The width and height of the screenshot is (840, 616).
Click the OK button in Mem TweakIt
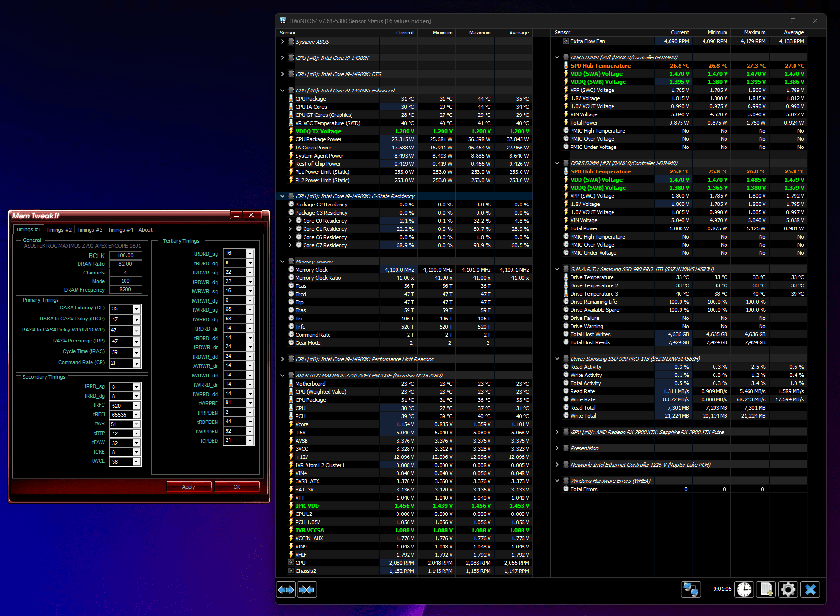(x=237, y=487)
